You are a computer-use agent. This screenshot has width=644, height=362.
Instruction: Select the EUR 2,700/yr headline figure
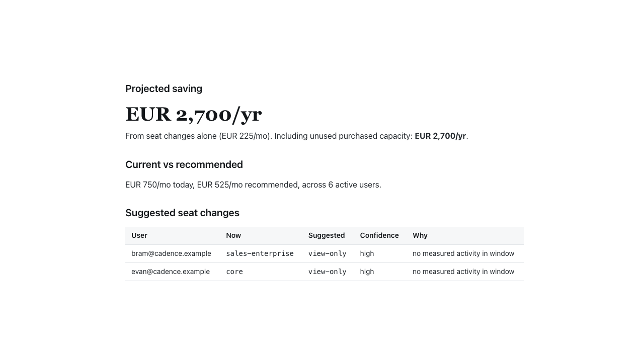194,114
